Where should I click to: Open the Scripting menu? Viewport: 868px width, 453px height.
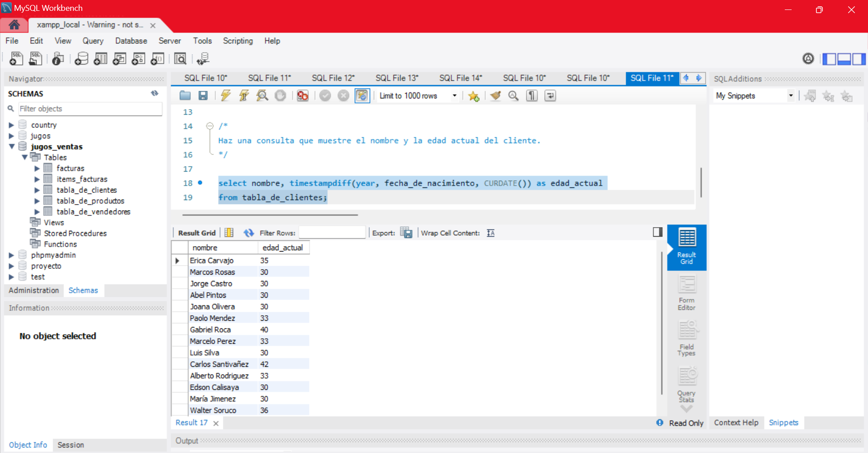coord(238,41)
